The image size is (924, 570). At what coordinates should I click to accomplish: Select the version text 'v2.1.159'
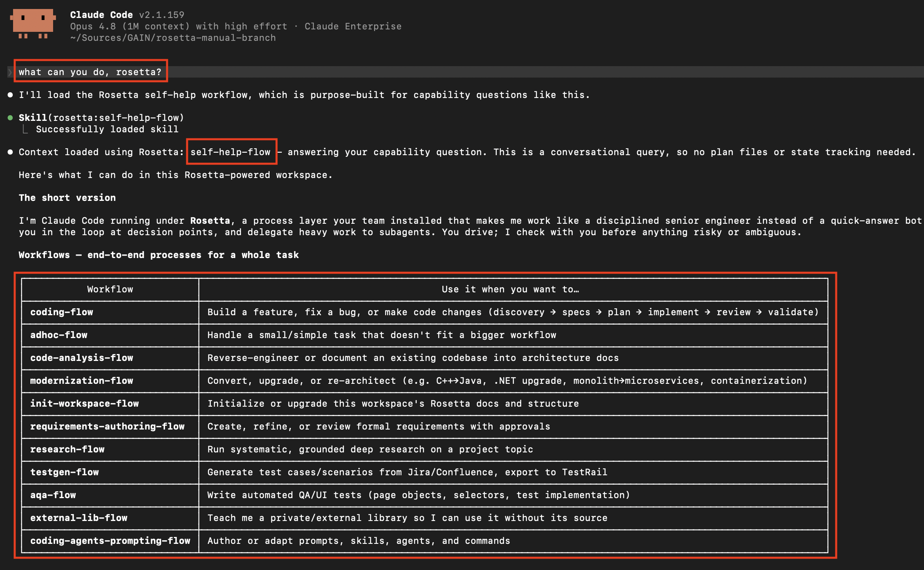[162, 15]
